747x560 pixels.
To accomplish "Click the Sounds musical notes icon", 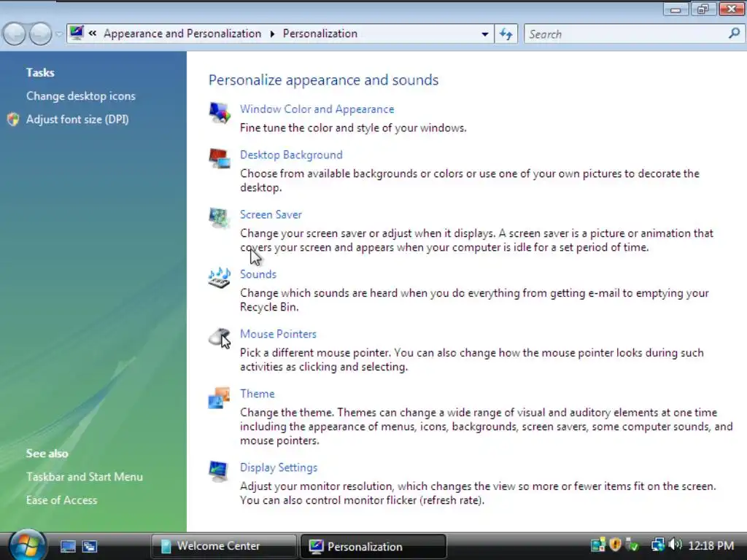I will (219, 278).
